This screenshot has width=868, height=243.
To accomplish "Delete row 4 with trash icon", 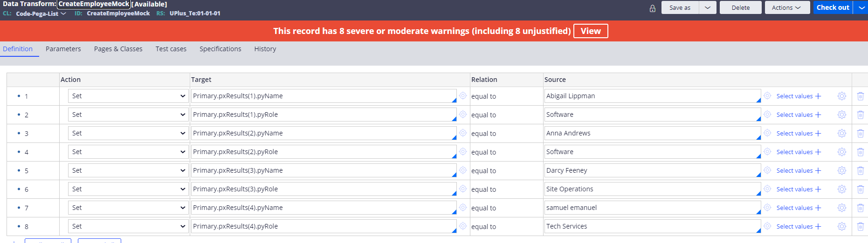I will click(x=861, y=152).
